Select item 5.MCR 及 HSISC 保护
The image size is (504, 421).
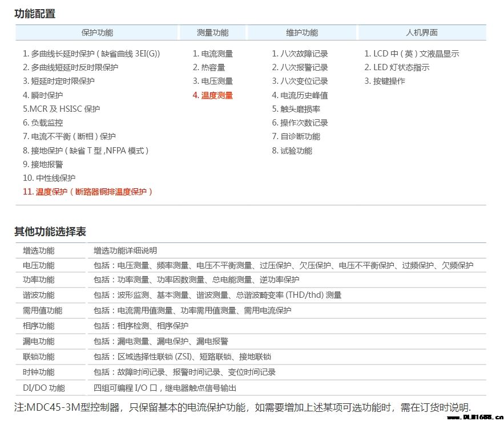[61, 109]
